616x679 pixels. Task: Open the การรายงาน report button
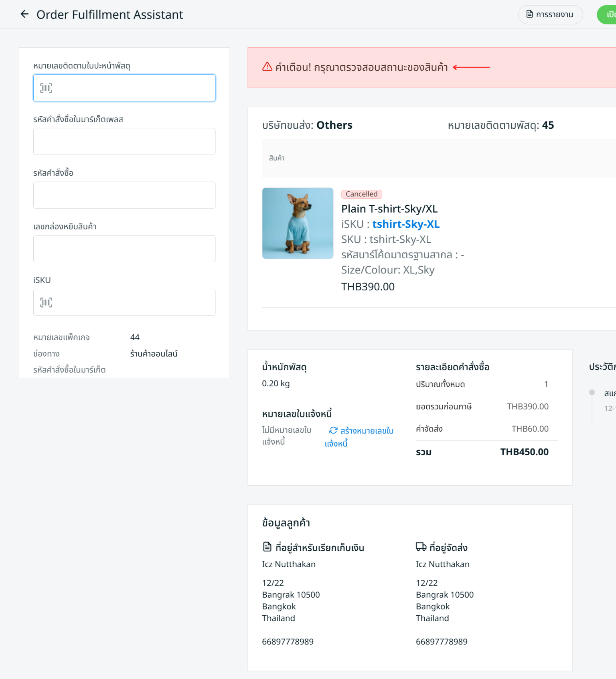(550, 14)
